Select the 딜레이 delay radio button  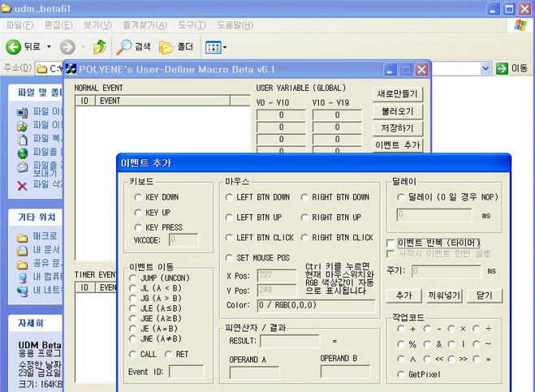(x=400, y=197)
